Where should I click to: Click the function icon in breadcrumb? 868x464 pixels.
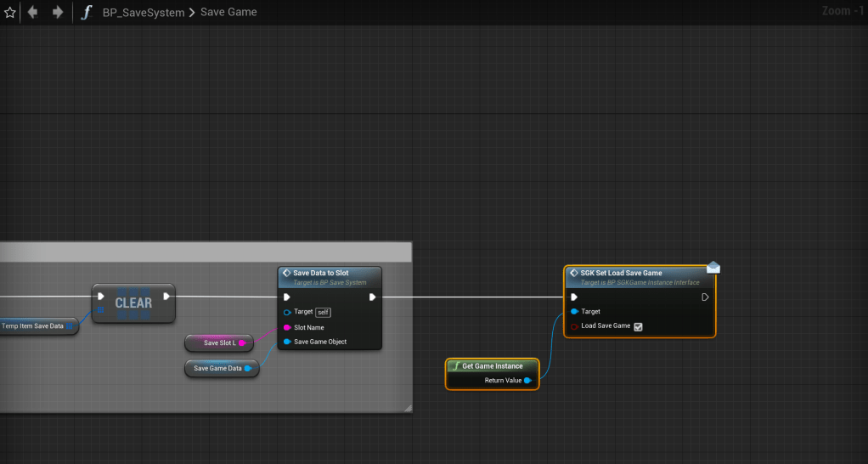(86, 13)
